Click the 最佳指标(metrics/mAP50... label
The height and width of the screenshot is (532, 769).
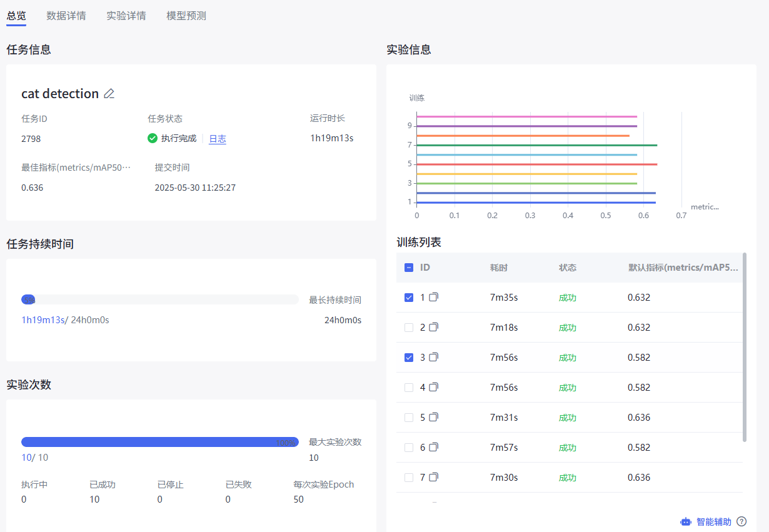[x=76, y=168]
